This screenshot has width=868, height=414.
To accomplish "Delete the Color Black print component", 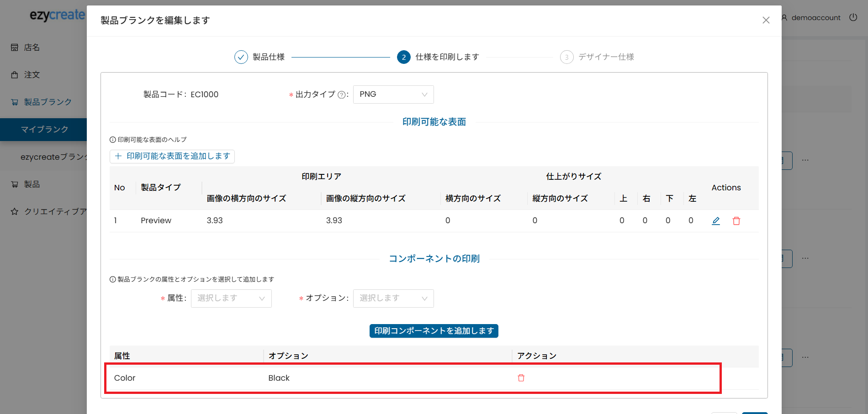I will [x=521, y=378].
